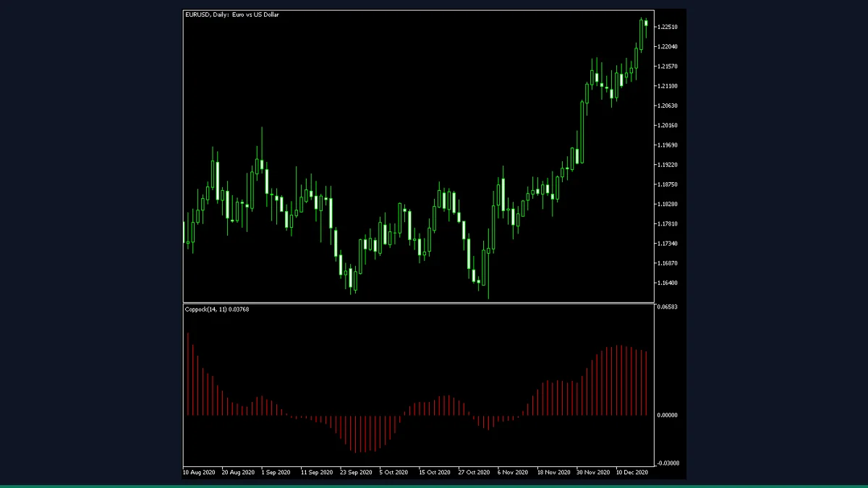Image resolution: width=868 pixels, height=488 pixels.
Task: Select the 20 Aug 2020 date label
Action: [x=239, y=472]
